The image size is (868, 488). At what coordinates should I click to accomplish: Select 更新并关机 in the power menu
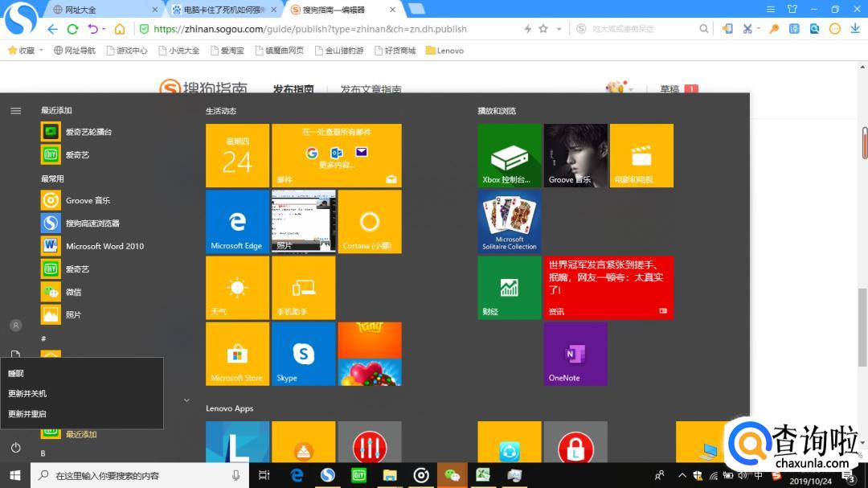(82, 393)
